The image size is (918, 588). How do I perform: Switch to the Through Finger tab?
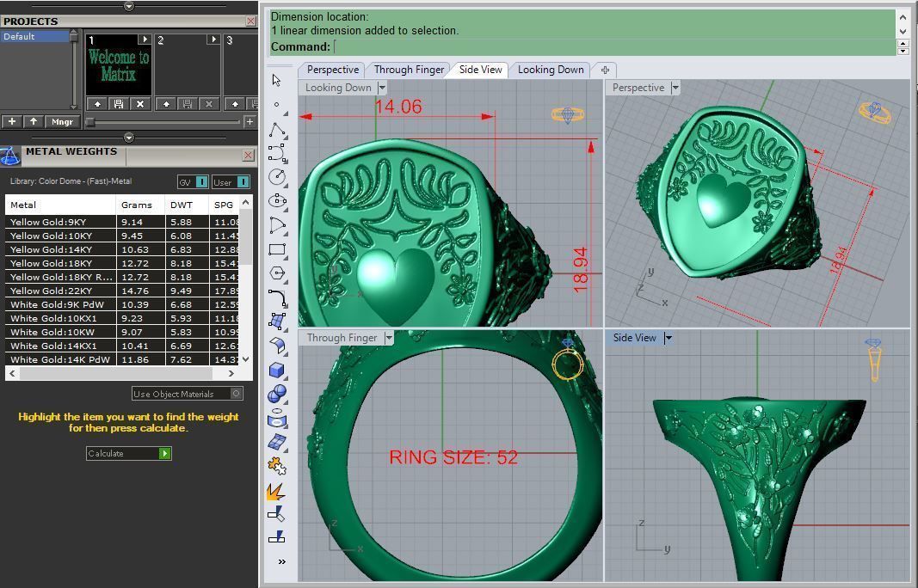tap(409, 70)
